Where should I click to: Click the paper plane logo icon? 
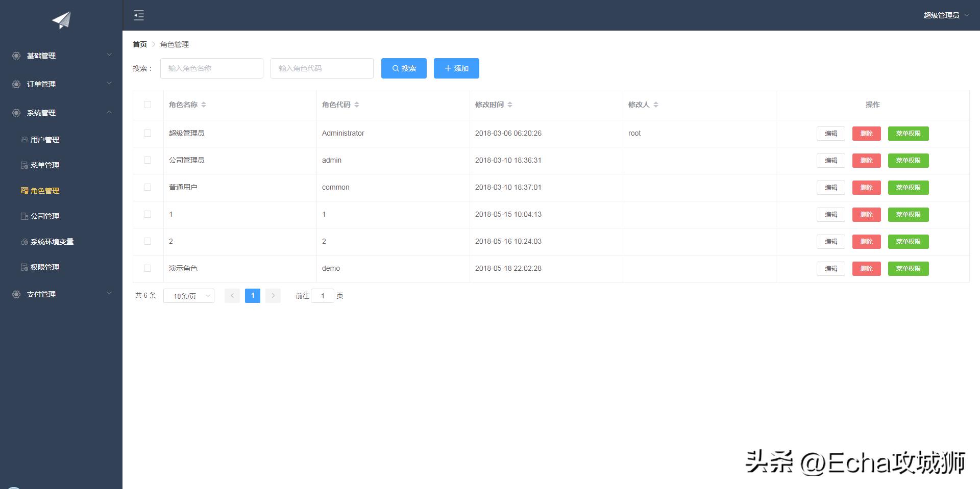[x=61, y=20]
